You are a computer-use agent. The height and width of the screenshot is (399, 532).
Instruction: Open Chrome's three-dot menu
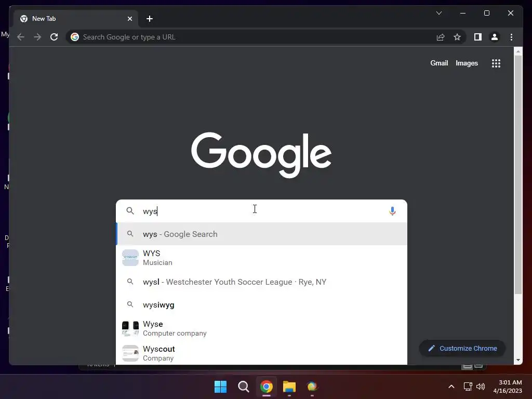[x=511, y=37]
